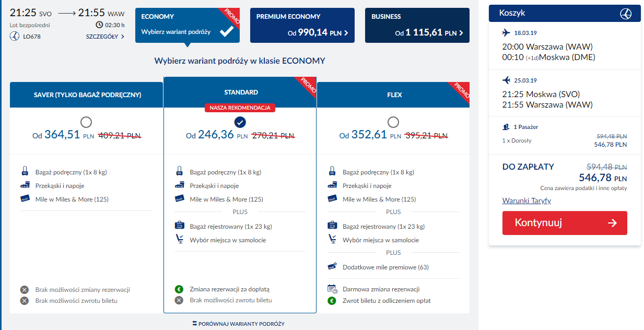644x330 pixels.
Task: Click the departing plane icon for 18.03.19
Action: [506, 33]
